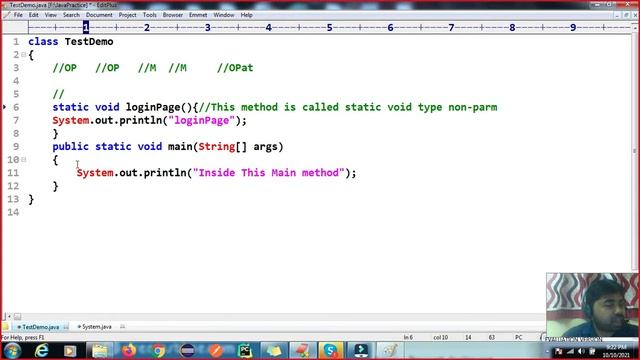Image resolution: width=640 pixels, height=360 pixels.
Task: Open the Search menu
Action: 71,15
